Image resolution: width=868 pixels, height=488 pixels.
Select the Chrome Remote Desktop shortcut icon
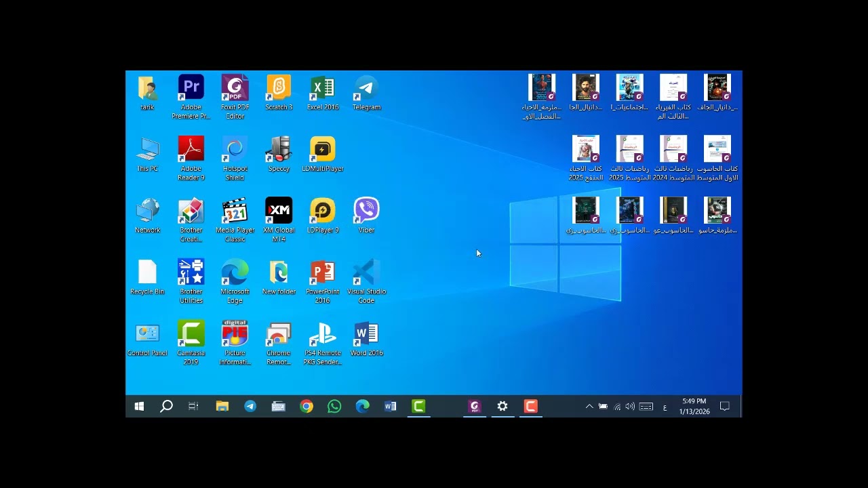point(279,344)
